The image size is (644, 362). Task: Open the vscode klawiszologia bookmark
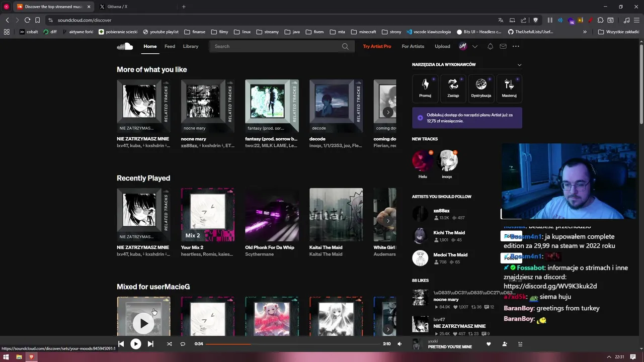click(429, 32)
